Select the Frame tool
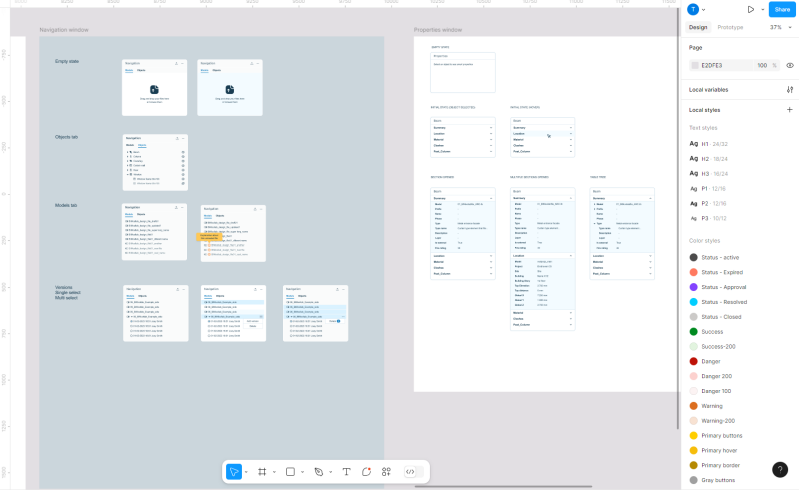799x490 pixels. click(x=262, y=472)
